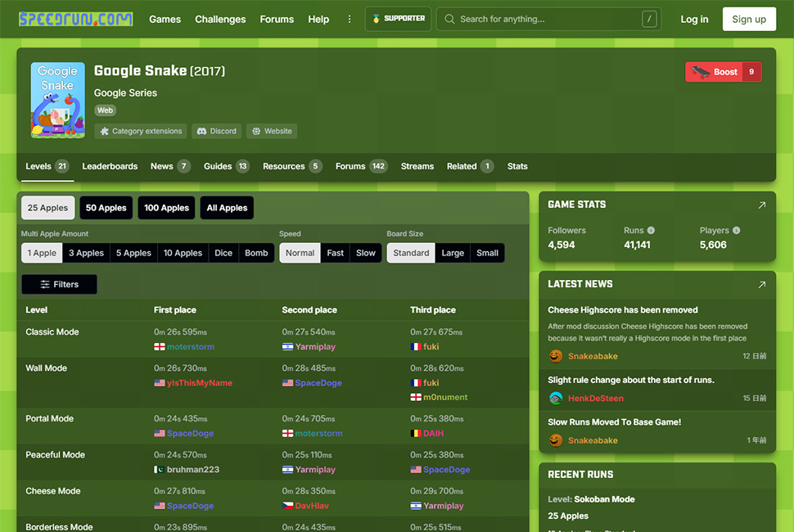Click the speedrun.com logo
Screen dimensions: 794x532
76,20
